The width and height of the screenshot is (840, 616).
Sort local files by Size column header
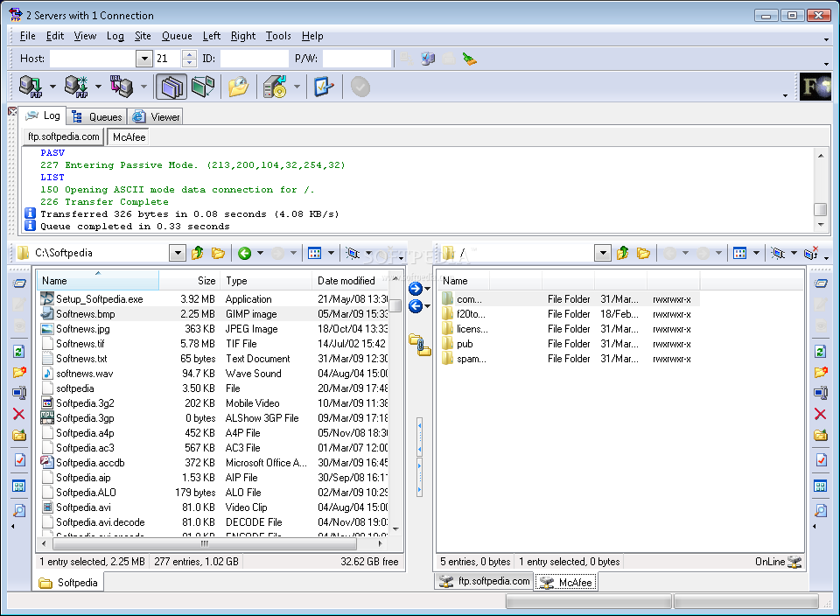[189, 281]
